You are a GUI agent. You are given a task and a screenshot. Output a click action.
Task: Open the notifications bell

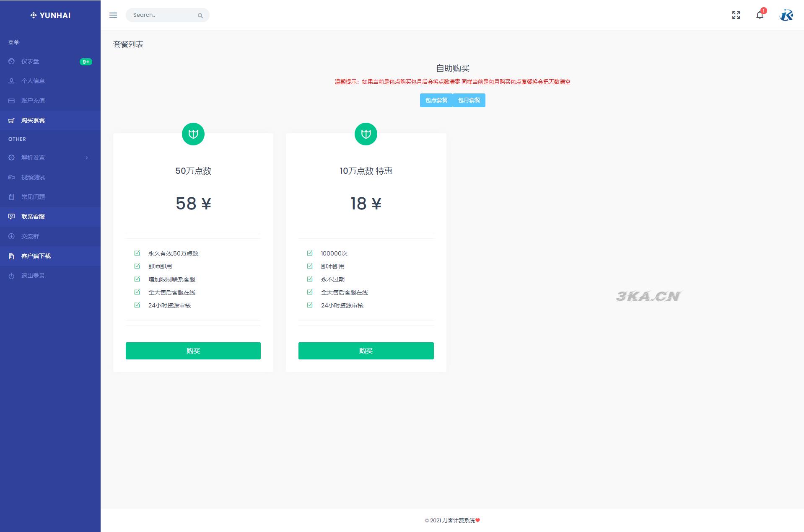760,15
